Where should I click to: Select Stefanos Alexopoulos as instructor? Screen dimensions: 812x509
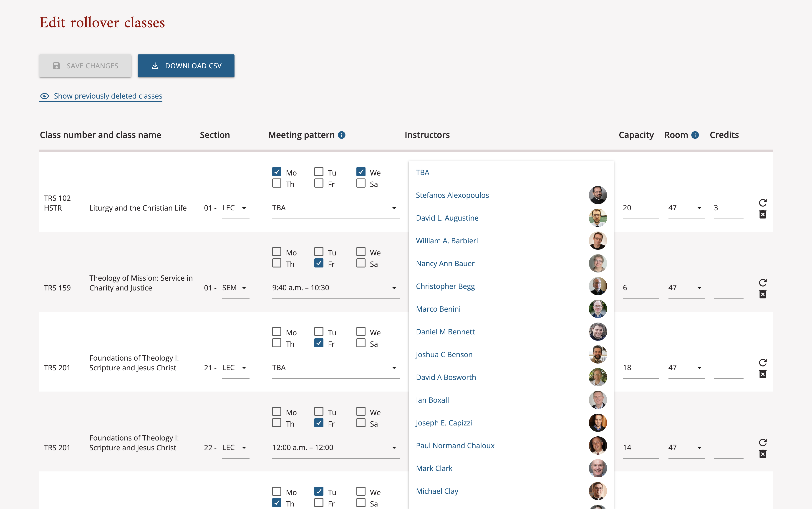pyautogui.click(x=511, y=195)
